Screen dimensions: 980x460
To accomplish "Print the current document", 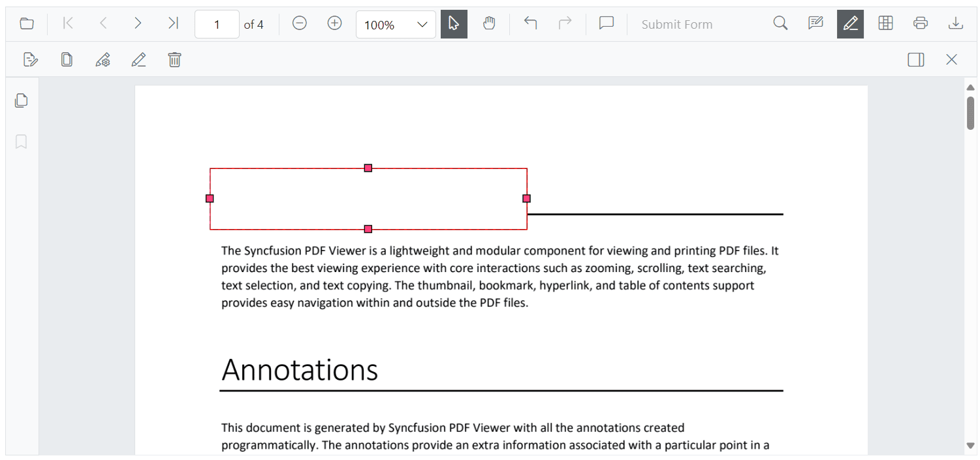I will pos(921,23).
